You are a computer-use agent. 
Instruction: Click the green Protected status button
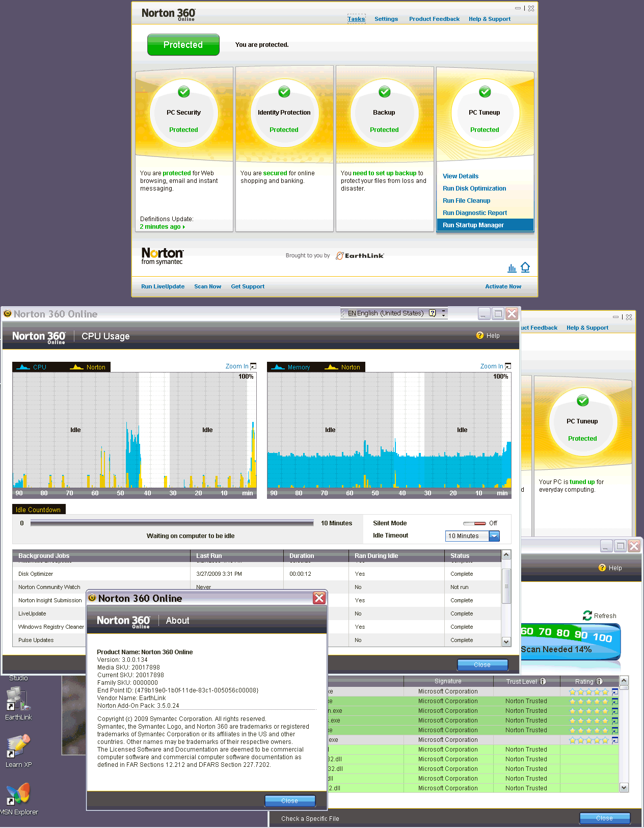tap(183, 45)
